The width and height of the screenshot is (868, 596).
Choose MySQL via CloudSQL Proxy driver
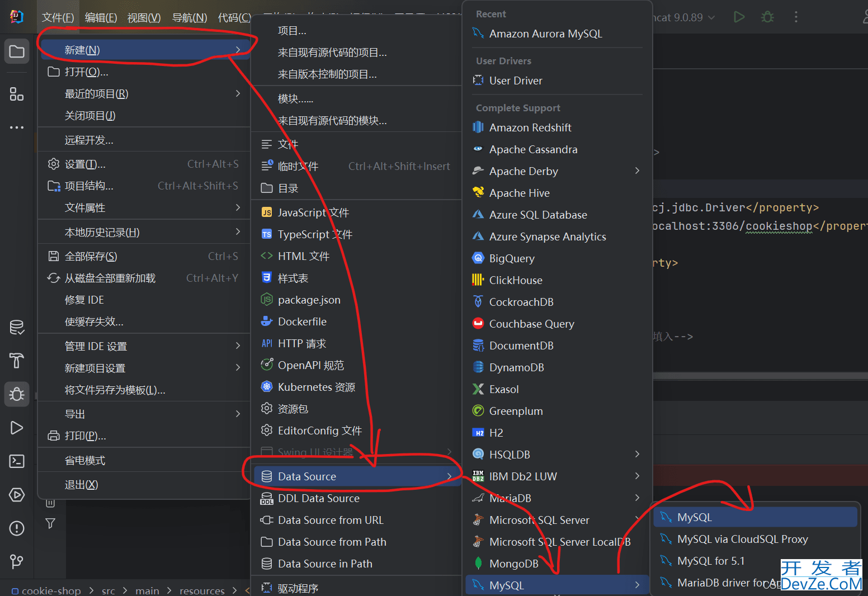point(756,539)
